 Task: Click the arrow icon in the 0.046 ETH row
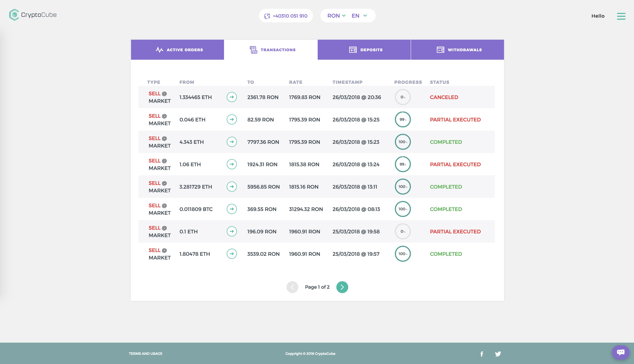232,120
